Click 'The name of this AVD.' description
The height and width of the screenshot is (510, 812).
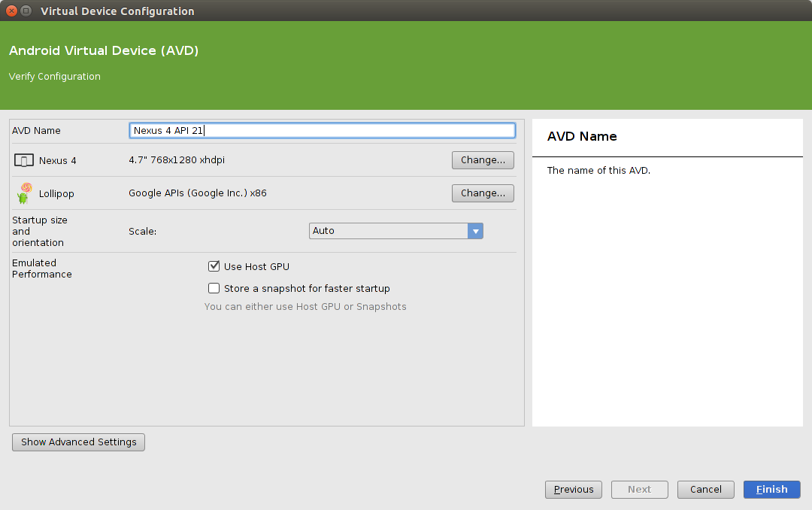click(x=598, y=171)
